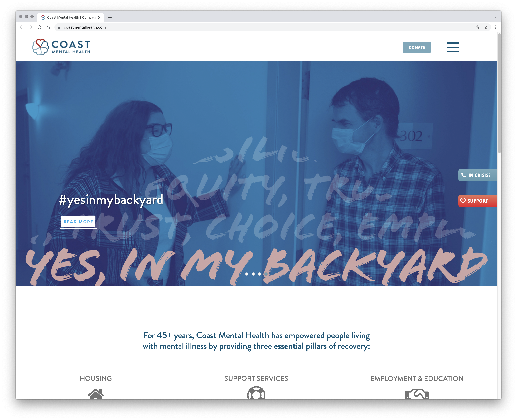Bookmark this page with the star icon
This screenshot has height=420, width=517.
(486, 27)
